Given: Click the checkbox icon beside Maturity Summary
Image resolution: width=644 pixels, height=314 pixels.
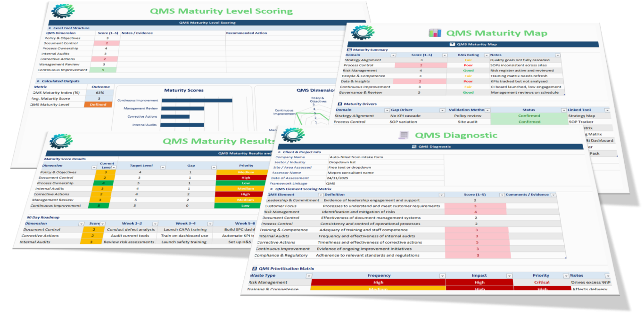Looking at the screenshot, I should pyautogui.click(x=349, y=49).
